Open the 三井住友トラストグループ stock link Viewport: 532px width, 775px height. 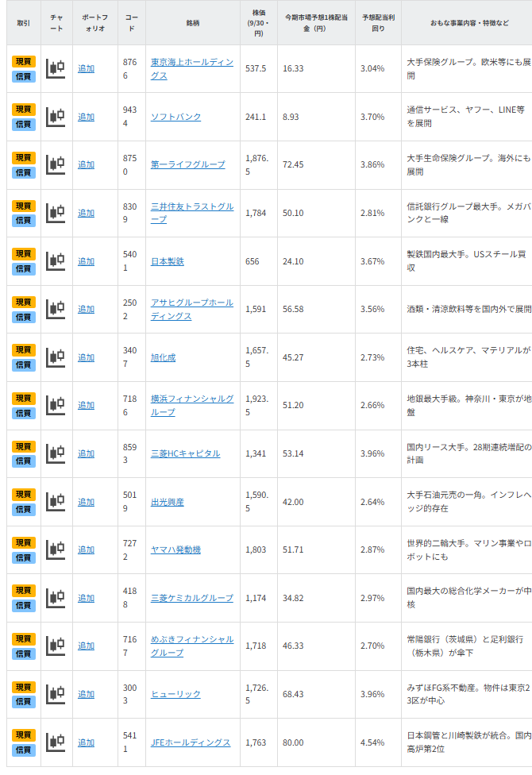click(192, 213)
